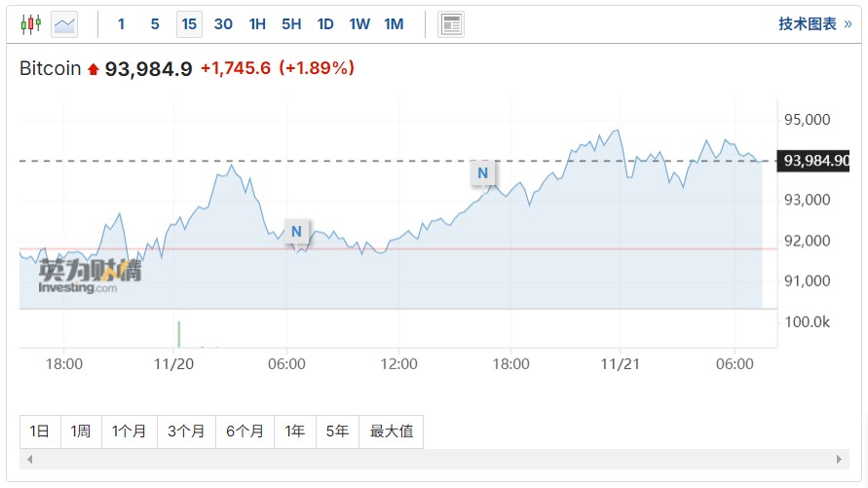Screen dimensions: 868x488
Task: Click the N news marker near 18:00
Action: tap(481, 173)
